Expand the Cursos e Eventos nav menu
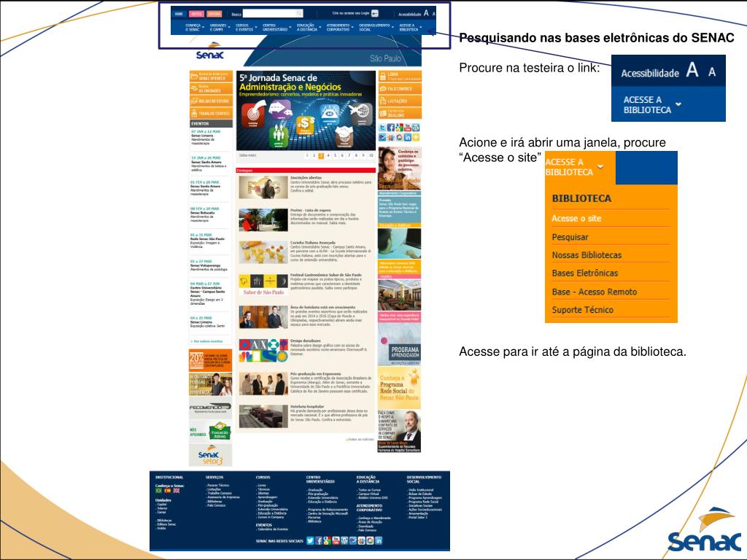 [x=247, y=27]
